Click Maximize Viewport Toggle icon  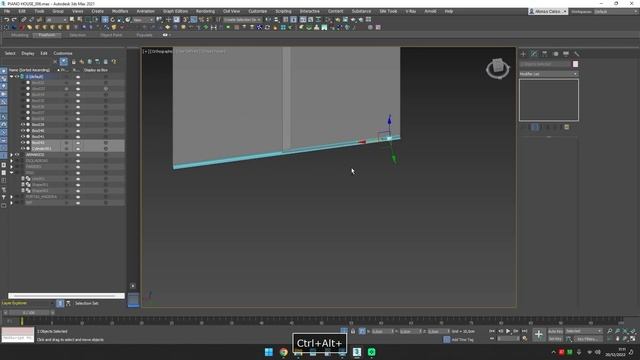[x=633, y=339]
